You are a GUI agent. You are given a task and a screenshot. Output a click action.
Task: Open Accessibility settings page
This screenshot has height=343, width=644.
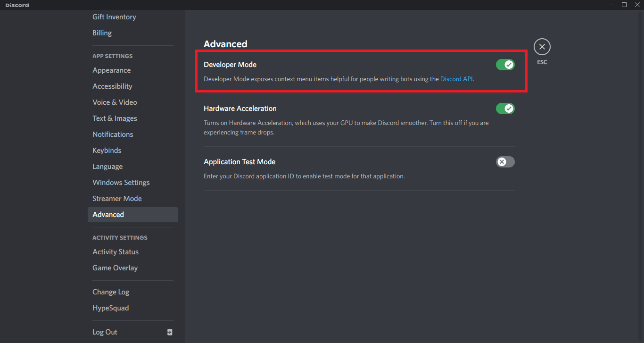112,86
